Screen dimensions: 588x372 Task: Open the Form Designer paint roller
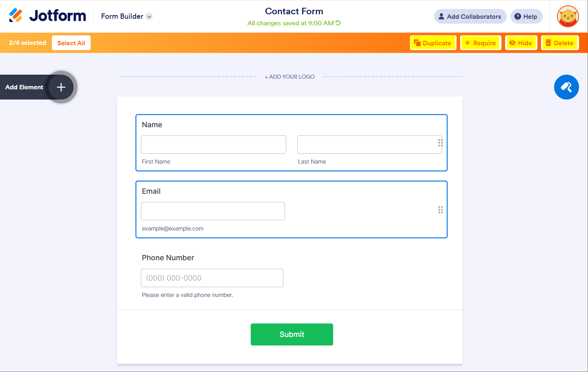tap(566, 87)
